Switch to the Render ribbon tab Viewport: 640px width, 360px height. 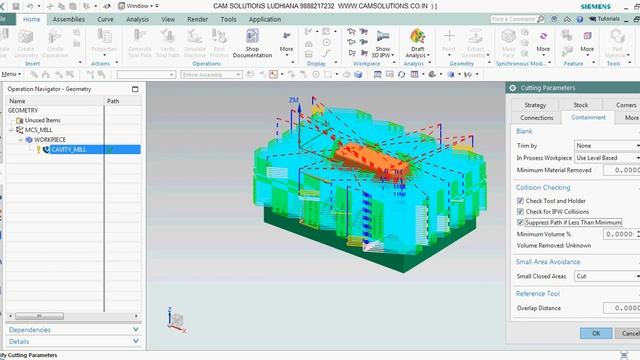pyautogui.click(x=198, y=19)
